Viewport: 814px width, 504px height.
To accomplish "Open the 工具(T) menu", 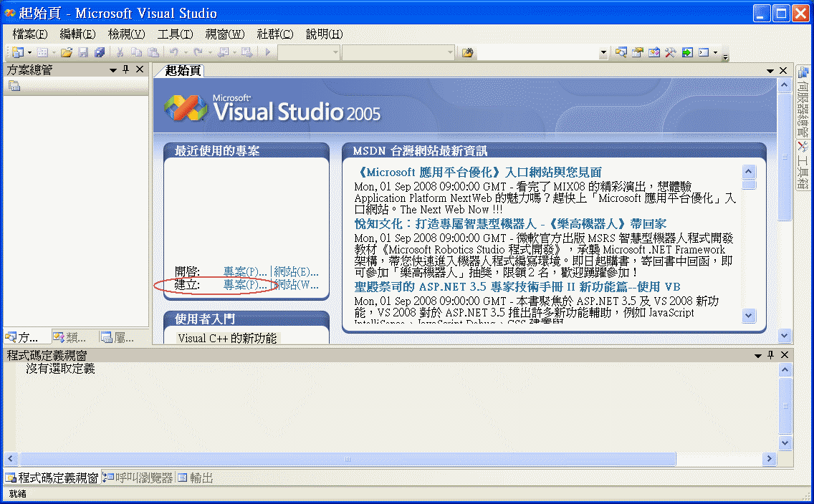I will (x=175, y=34).
